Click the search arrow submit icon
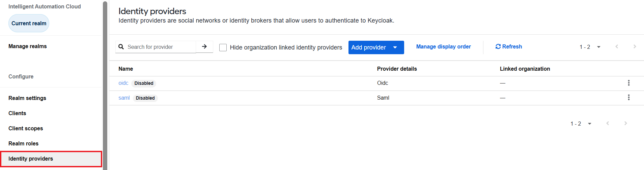Image resolution: width=644 pixels, height=170 pixels. point(204,47)
